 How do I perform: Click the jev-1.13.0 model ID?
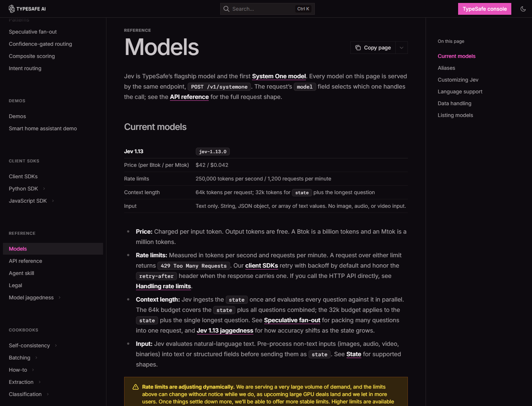pyautogui.click(x=213, y=151)
